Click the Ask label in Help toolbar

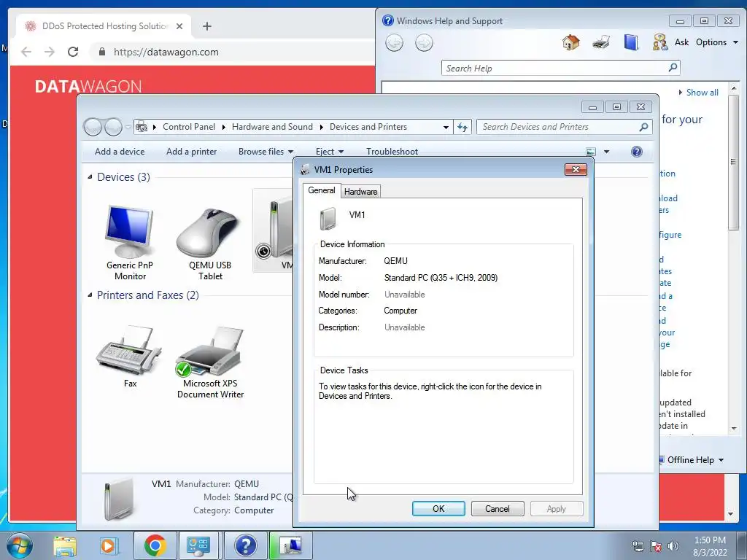click(x=682, y=42)
